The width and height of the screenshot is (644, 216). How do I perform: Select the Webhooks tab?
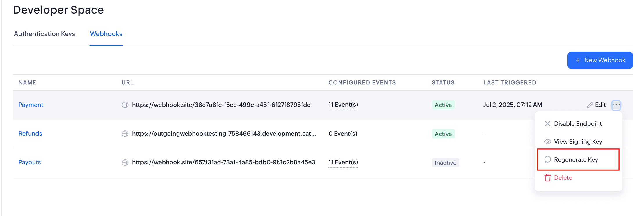click(106, 34)
